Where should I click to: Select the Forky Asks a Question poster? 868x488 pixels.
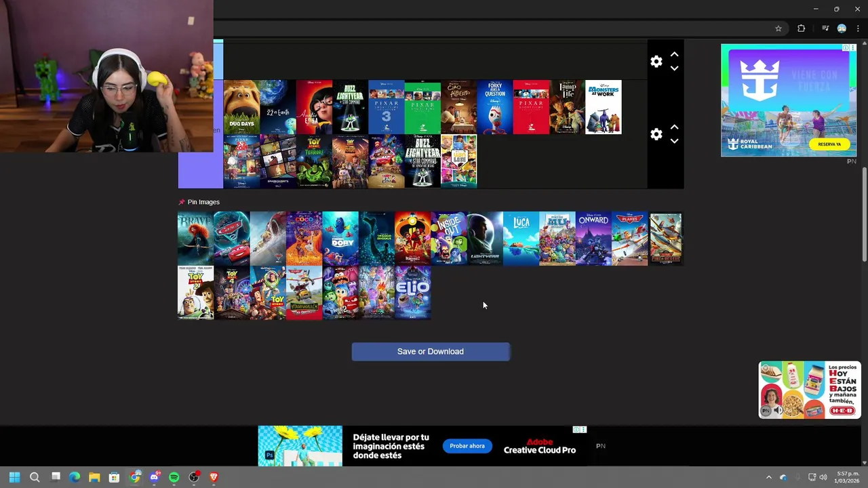click(495, 107)
